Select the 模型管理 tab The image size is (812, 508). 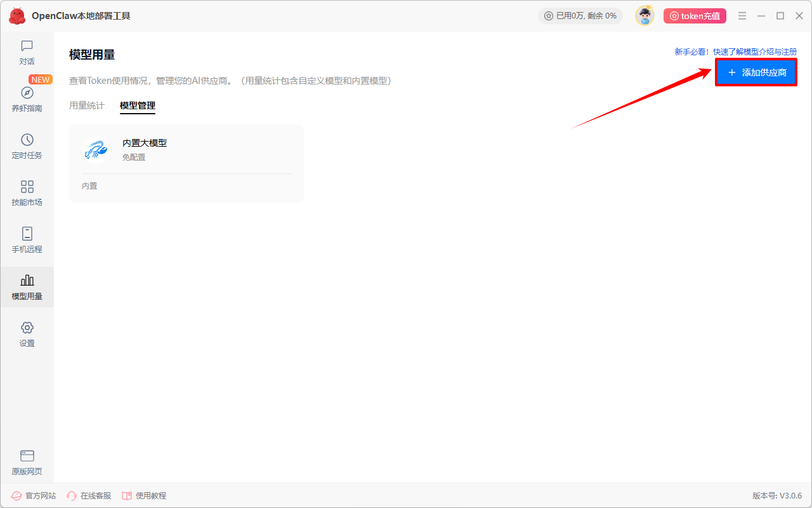pyautogui.click(x=138, y=105)
